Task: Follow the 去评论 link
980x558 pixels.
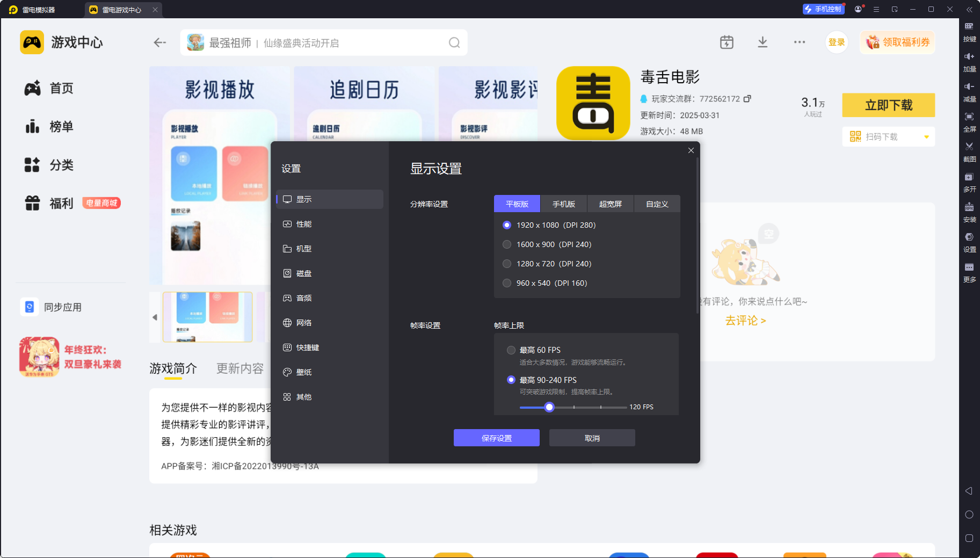Action: point(746,321)
